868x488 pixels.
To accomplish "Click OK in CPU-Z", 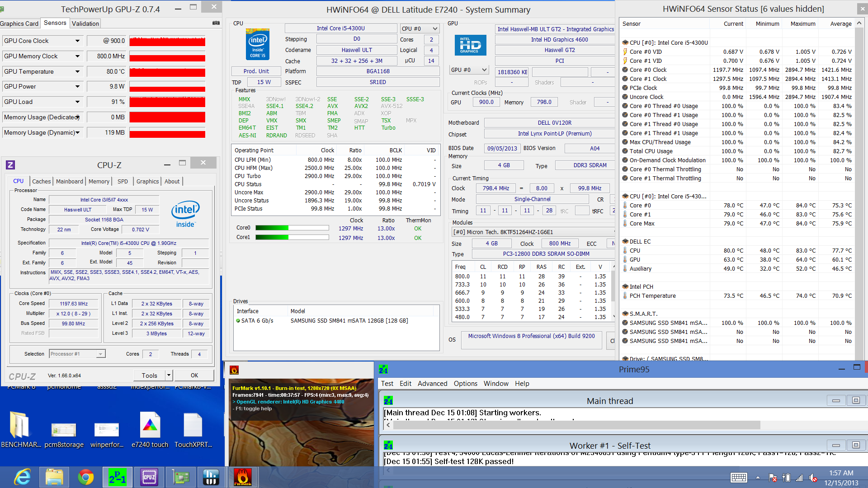I will click(x=194, y=375).
